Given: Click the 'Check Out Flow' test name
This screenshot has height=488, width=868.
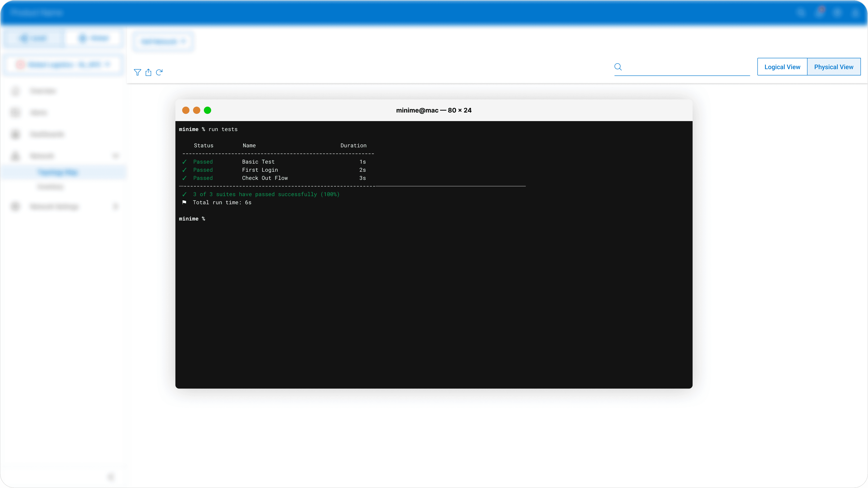Looking at the screenshot, I should tap(265, 178).
